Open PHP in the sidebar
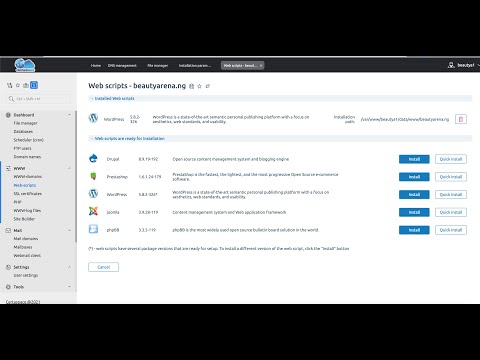 [17, 202]
